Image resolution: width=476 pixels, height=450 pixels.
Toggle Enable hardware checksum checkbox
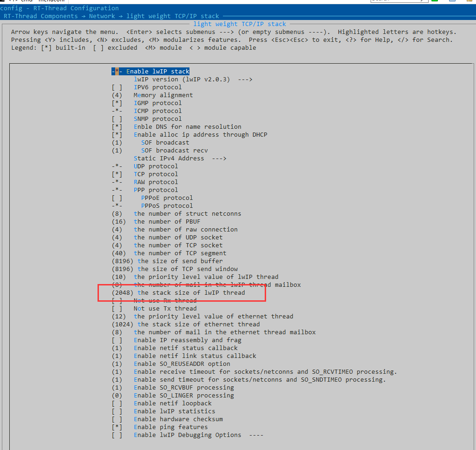tap(117, 419)
